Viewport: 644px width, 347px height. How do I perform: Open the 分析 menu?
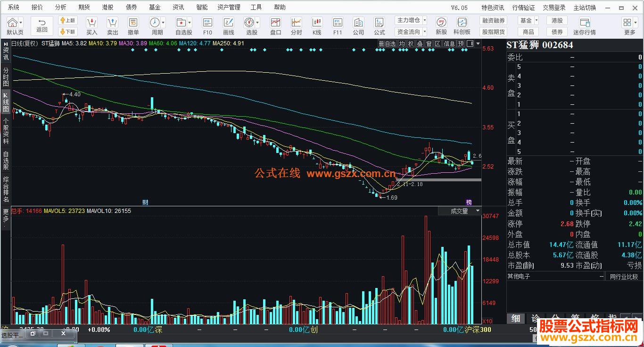(x=60, y=7)
